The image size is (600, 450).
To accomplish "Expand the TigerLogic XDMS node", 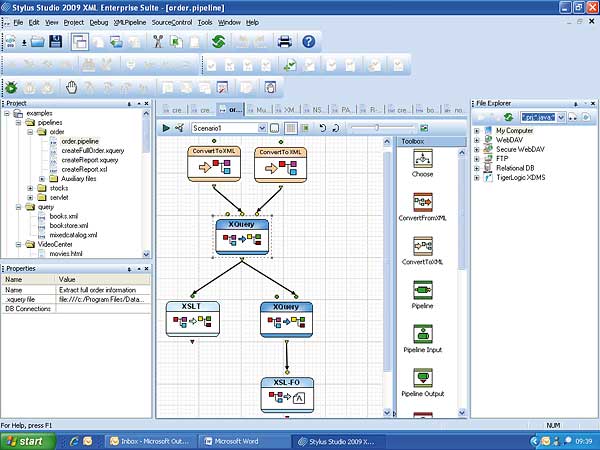I will (x=477, y=178).
